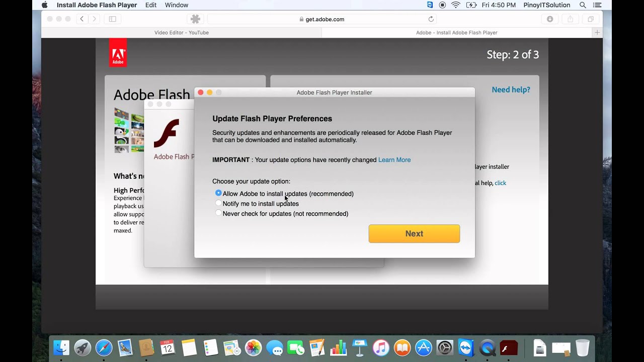Open Notes from the Dock
The height and width of the screenshot is (362, 644).
tap(189, 347)
